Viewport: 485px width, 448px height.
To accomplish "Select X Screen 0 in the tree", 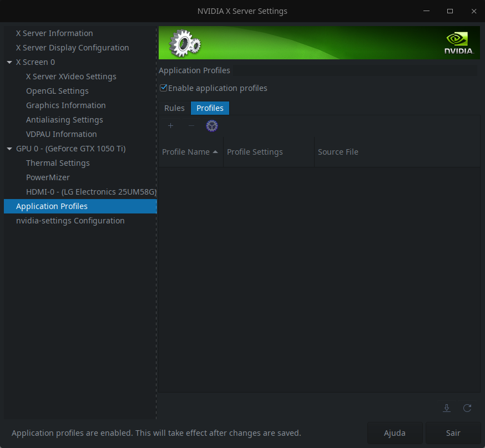I will [36, 62].
